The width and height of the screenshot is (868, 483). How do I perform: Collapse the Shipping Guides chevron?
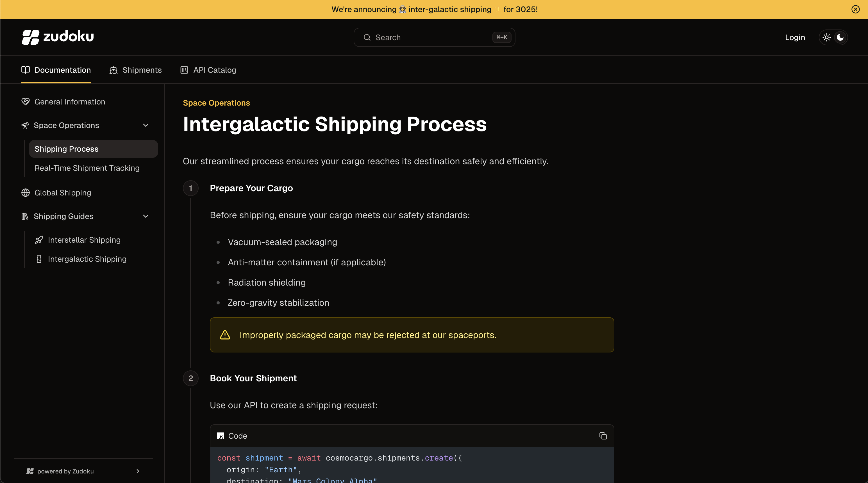point(146,216)
